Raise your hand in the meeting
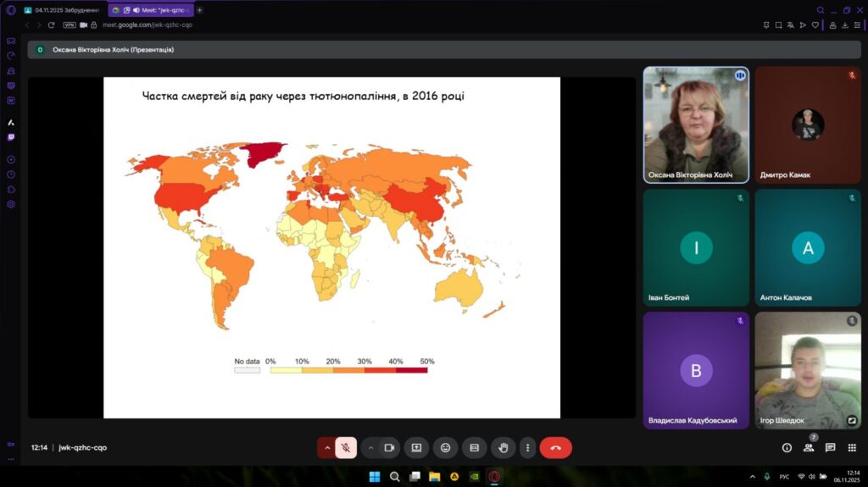Screen dimensions: 868x487 click(x=503, y=447)
